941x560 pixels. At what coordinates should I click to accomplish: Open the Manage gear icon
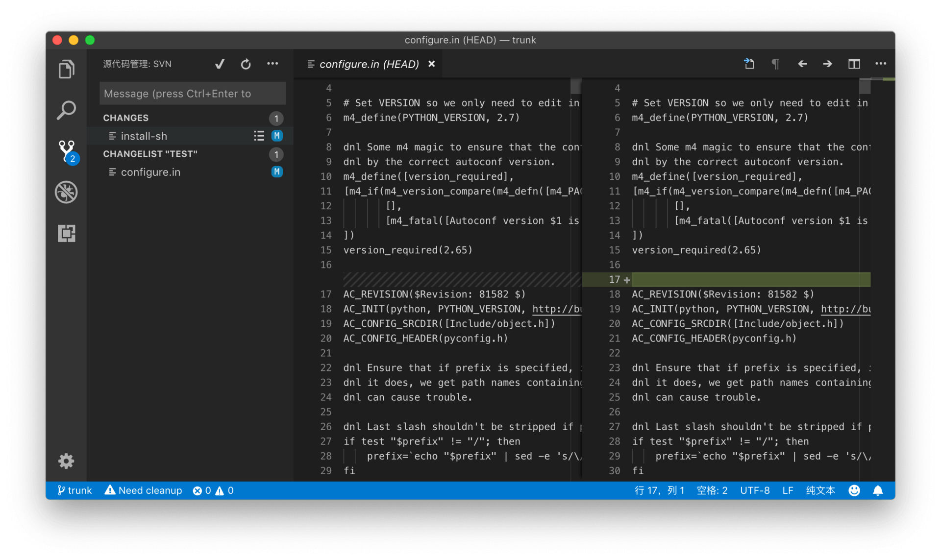coord(66,461)
